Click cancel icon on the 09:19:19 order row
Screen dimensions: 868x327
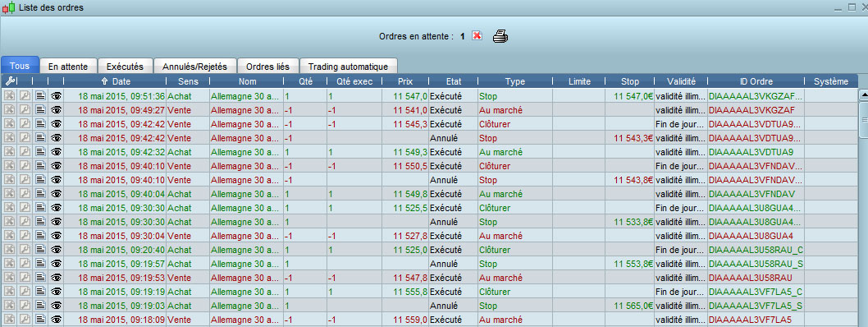click(10, 292)
